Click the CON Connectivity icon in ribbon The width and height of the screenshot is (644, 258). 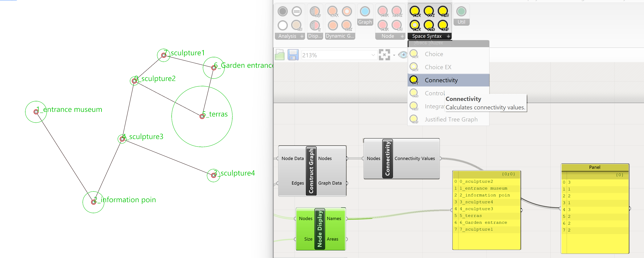pyautogui.click(x=429, y=11)
